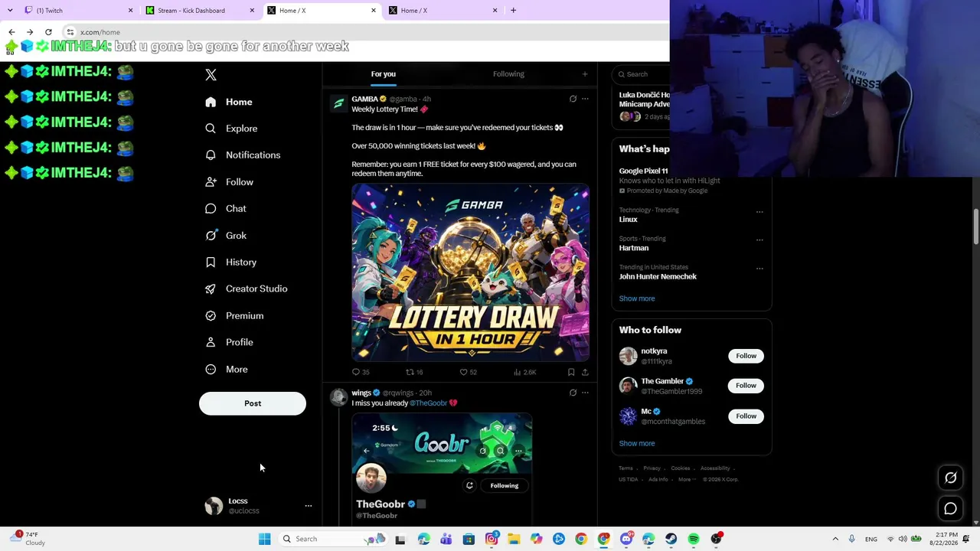The height and width of the screenshot is (551, 980).
Task: Go back in the browser
Action: [11, 32]
